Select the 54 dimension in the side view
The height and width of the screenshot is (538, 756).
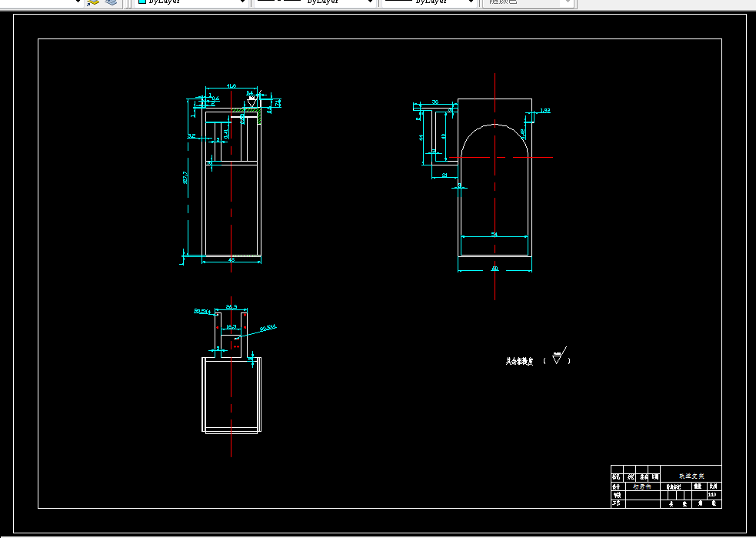(495, 234)
